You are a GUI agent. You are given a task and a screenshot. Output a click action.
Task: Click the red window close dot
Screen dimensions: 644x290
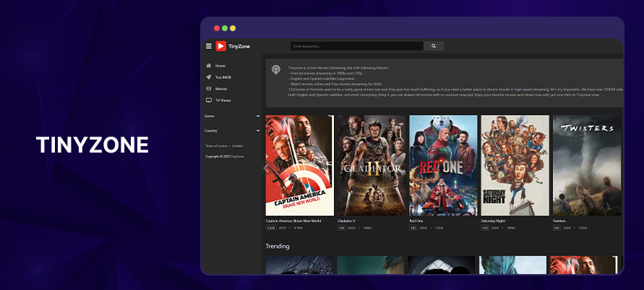(x=217, y=28)
